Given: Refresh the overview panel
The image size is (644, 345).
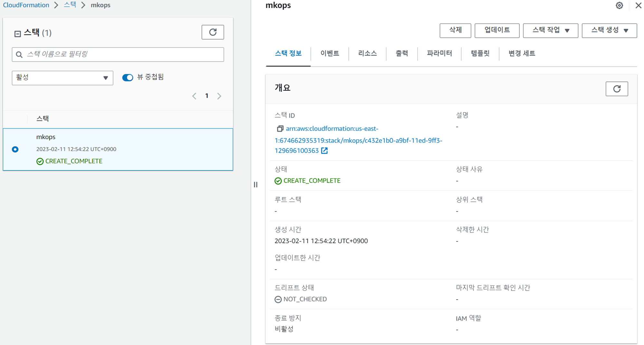Looking at the screenshot, I should pos(616,89).
